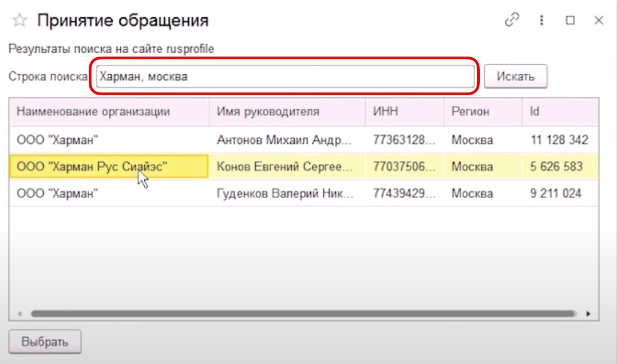
Task: Click Антонов Михаил Андр... cell
Action: click(287, 139)
